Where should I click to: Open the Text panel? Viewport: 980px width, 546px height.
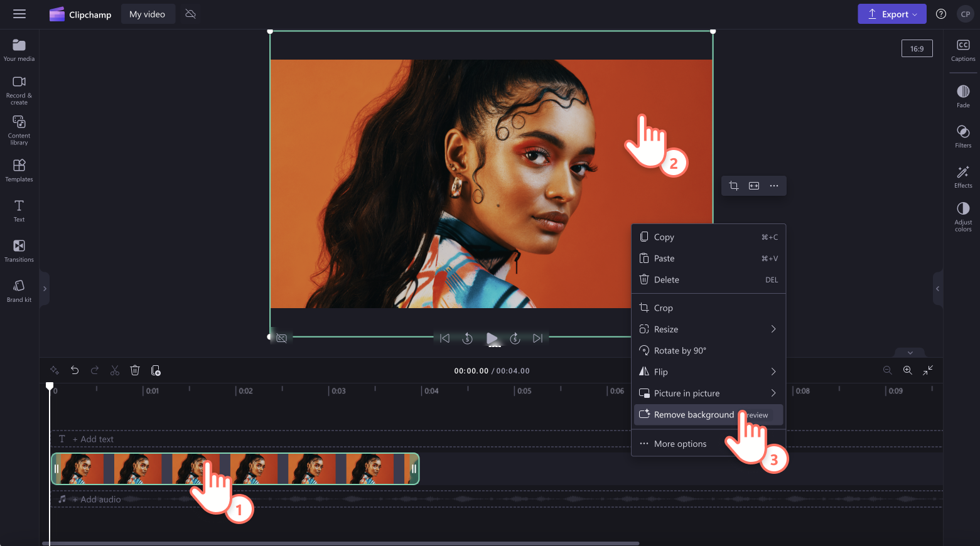point(19,210)
